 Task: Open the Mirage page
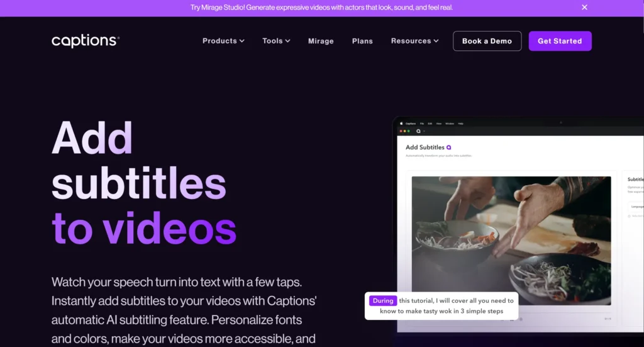321,41
